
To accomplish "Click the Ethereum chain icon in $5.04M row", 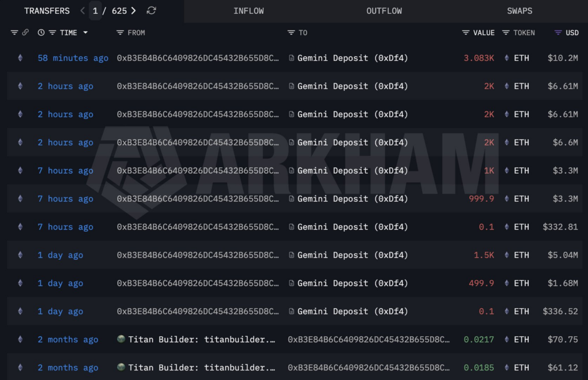I will [20, 255].
